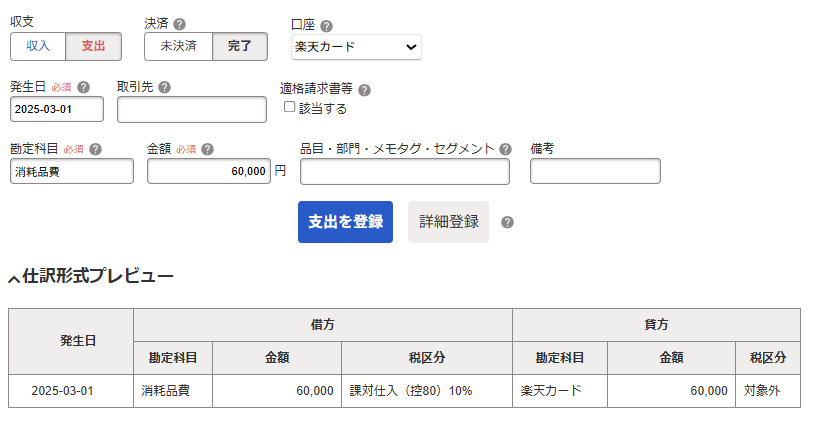Set settlement to 完了

click(240, 46)
